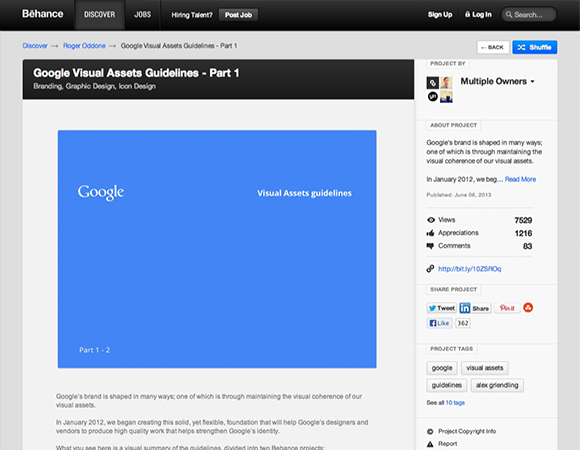Click the Hiring Talent? text
Screen dimensions: 580x450
click(192, 15)
